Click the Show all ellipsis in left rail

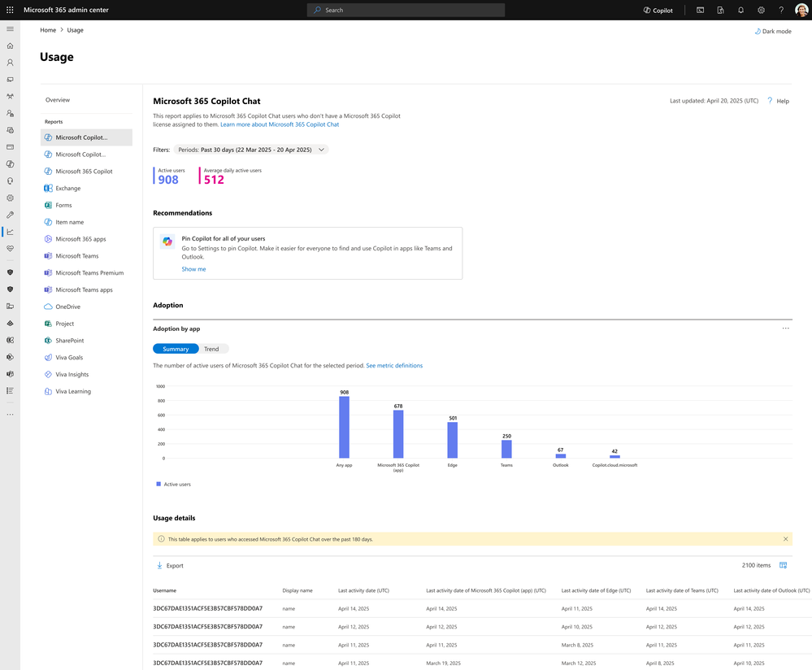(10, 415)
